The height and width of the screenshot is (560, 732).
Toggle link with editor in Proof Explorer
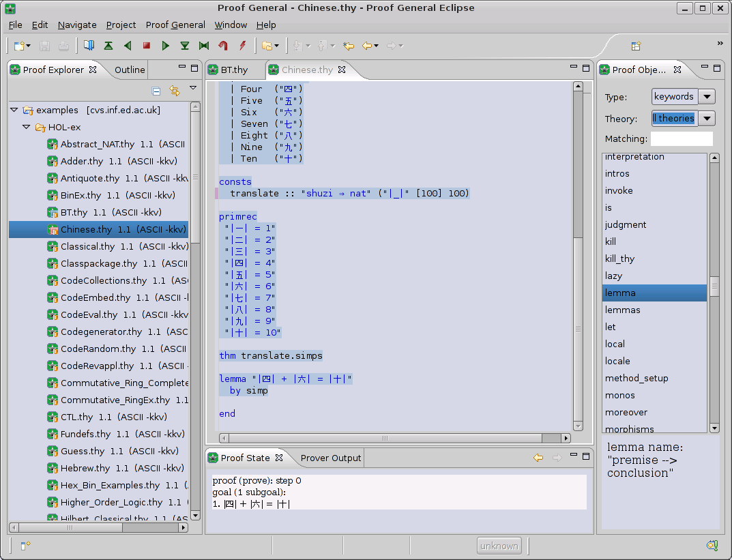pos(175,91)
